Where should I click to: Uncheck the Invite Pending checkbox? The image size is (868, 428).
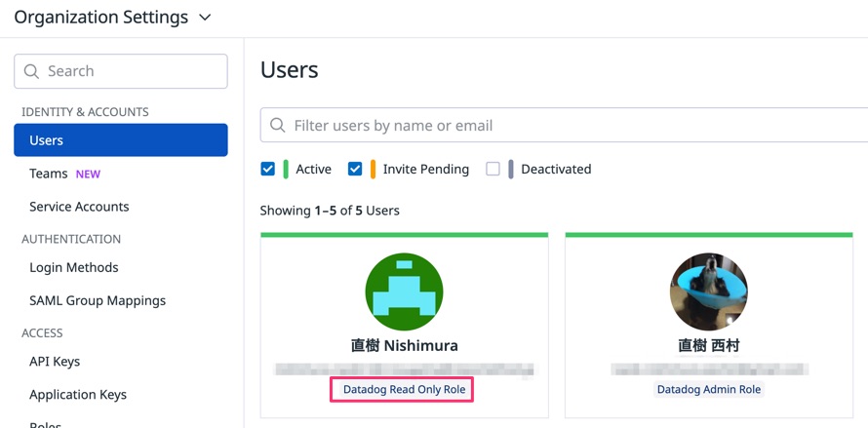(x=355, y=169)
